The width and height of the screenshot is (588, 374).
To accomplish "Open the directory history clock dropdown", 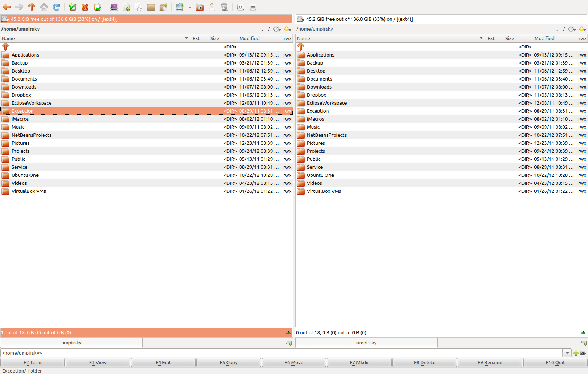I will pos(277,29).
